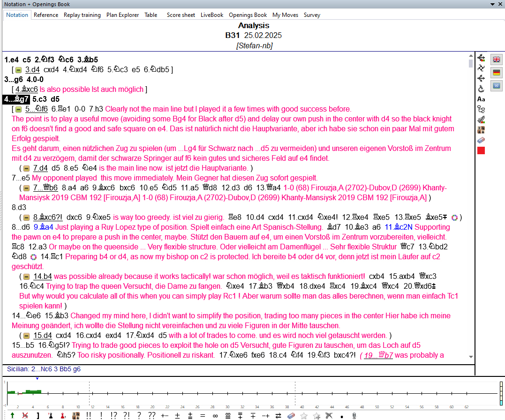The width and height of the screenshot is (505, 420).
Task: Toggle German language comments flag
Action: (496, 73)
